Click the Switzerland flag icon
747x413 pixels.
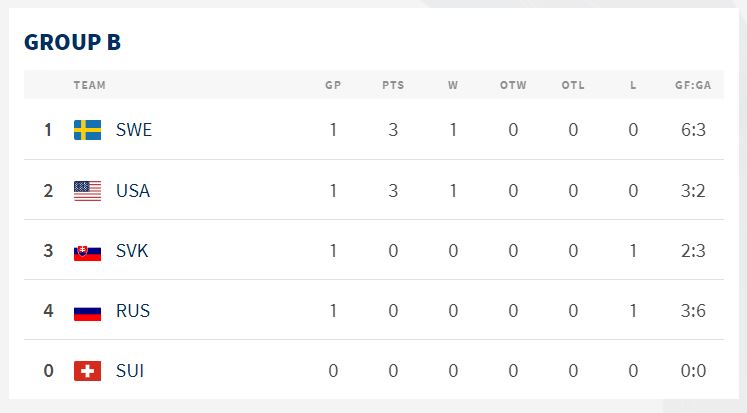coord(88,371)
